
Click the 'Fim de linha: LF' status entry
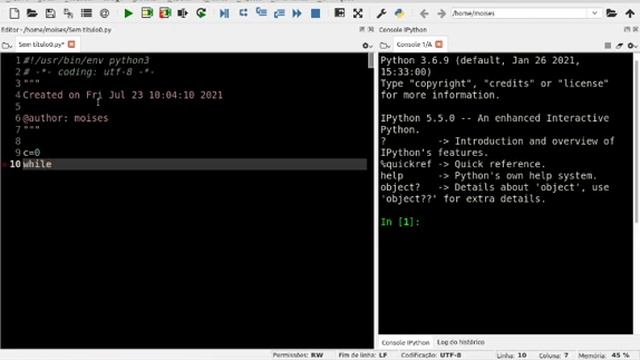(x=362, y=356)
